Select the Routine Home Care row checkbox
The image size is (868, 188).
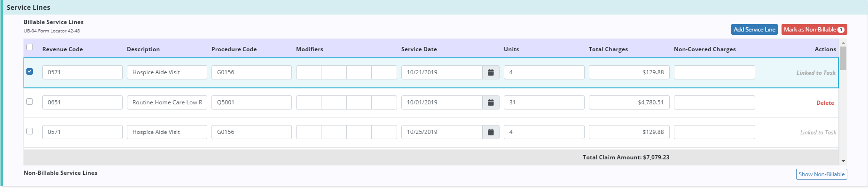30,102
